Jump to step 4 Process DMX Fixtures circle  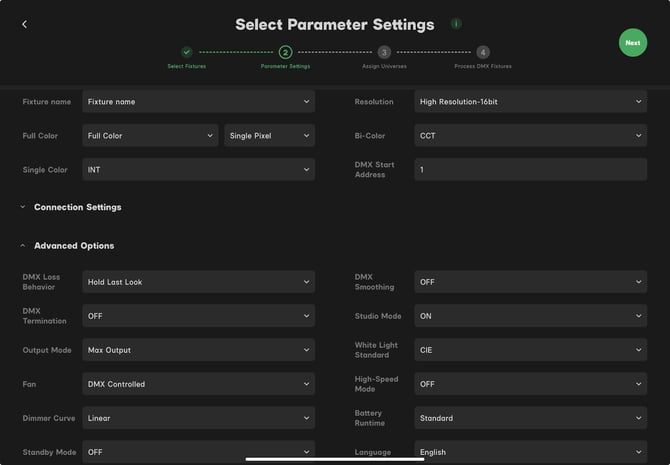pos(483,52)
